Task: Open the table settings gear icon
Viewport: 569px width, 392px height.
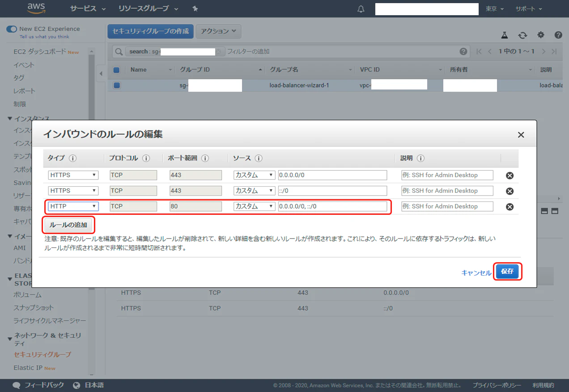Action: point(541,35)
